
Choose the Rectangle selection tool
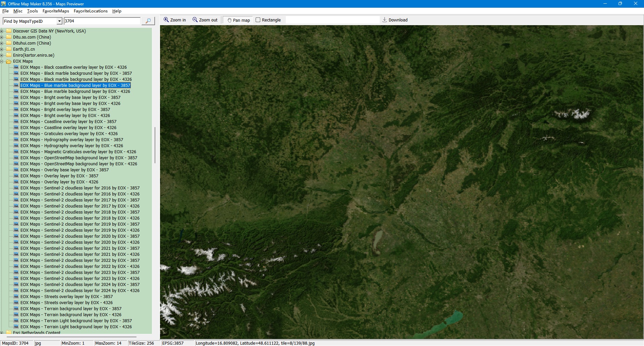tap(268, 20)
